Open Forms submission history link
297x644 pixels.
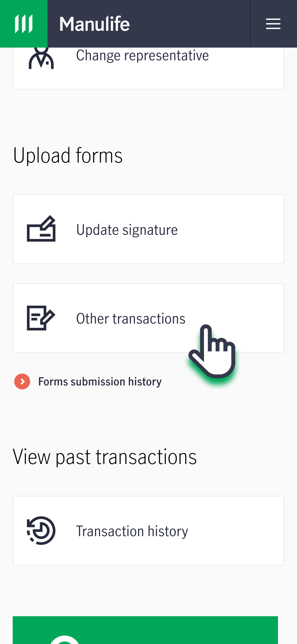coord(100,382)
